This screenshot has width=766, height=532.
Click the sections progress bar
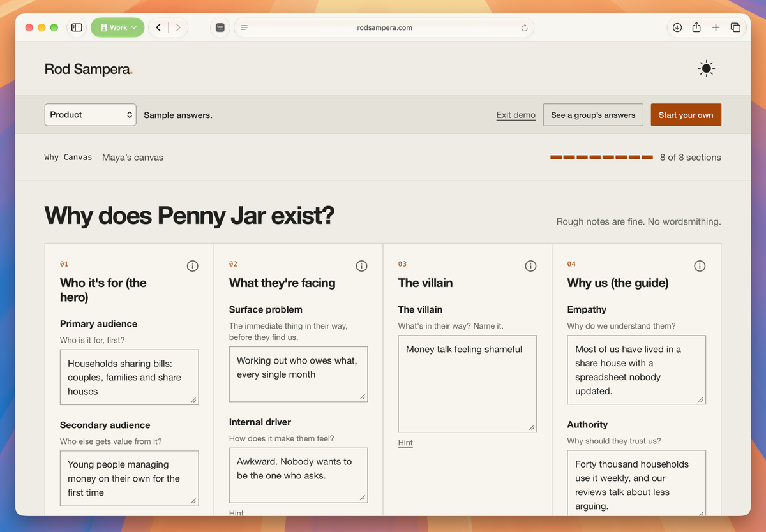click(601, 157)
